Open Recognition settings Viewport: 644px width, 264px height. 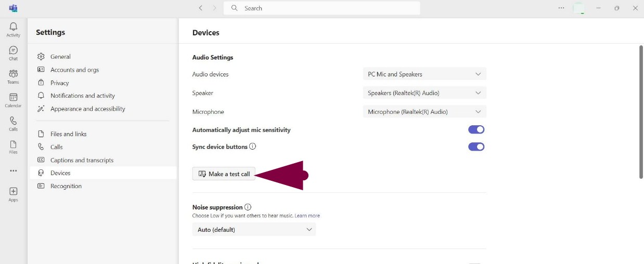(x=103, y=186)
